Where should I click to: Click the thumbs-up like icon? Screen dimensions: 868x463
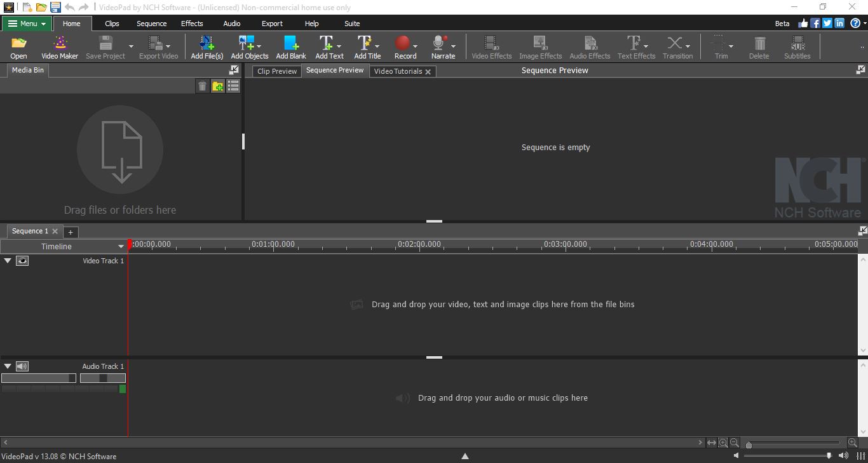[x=803, y=24]
